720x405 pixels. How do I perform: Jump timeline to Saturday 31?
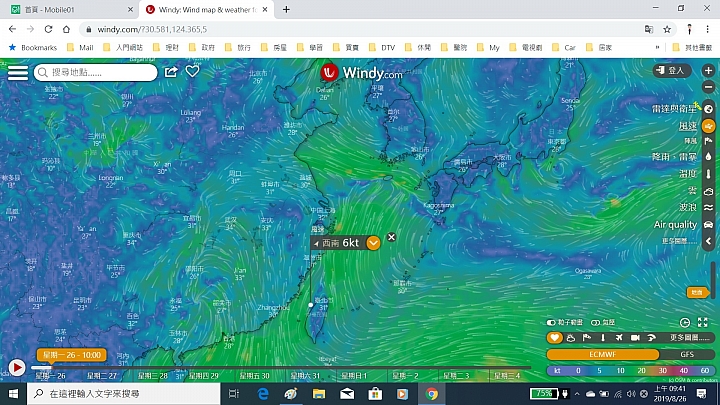click(305, 376)
